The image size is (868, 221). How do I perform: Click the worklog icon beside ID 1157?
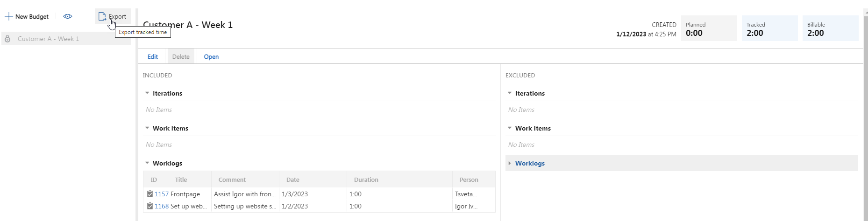(x=149, y=193)
